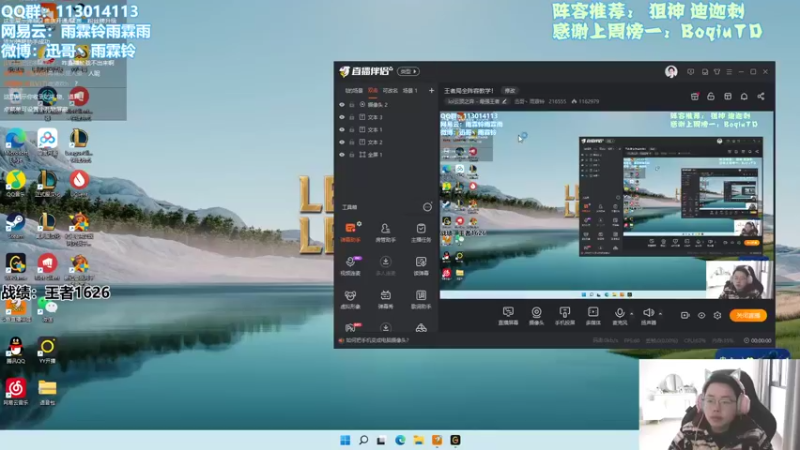The image size is (800, 450).
Task: Open the 房管助手 tool
Action: 385,232
